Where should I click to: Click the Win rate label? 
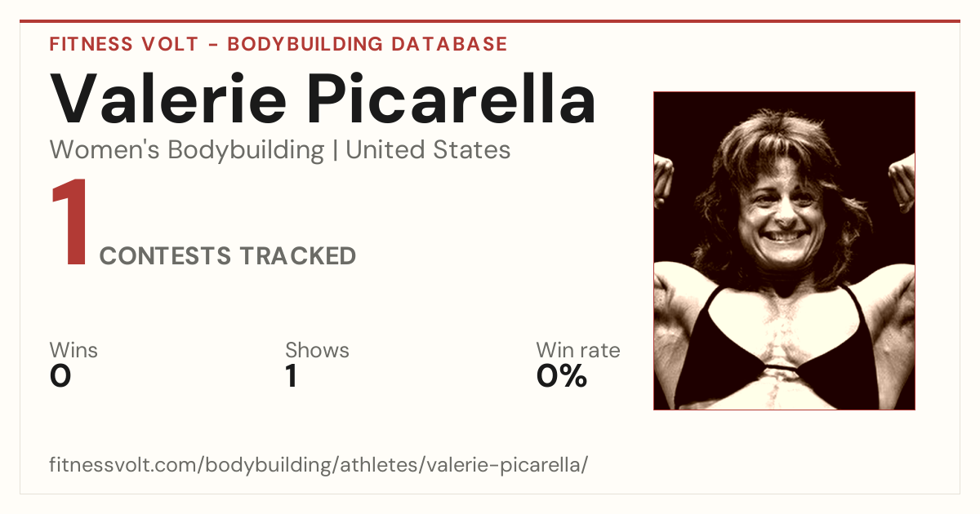click(578, 350)
